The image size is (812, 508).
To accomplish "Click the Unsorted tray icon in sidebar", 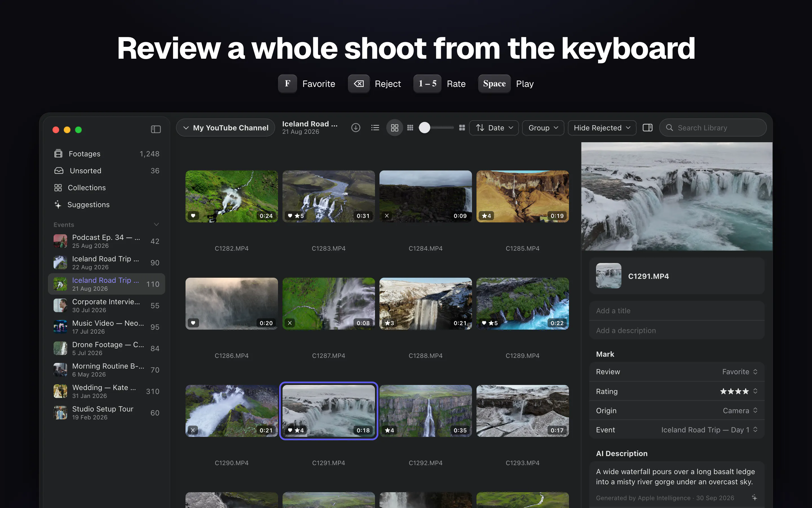I will [59, 171].
